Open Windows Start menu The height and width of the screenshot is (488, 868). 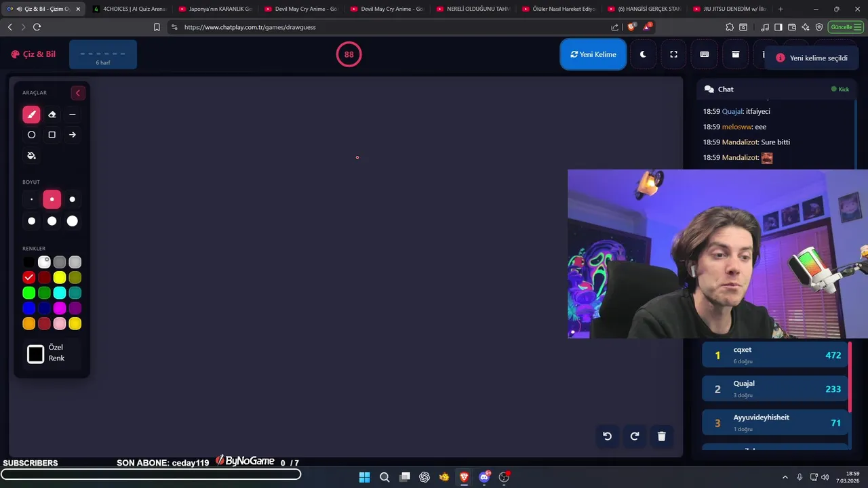[x=364, y=477]
